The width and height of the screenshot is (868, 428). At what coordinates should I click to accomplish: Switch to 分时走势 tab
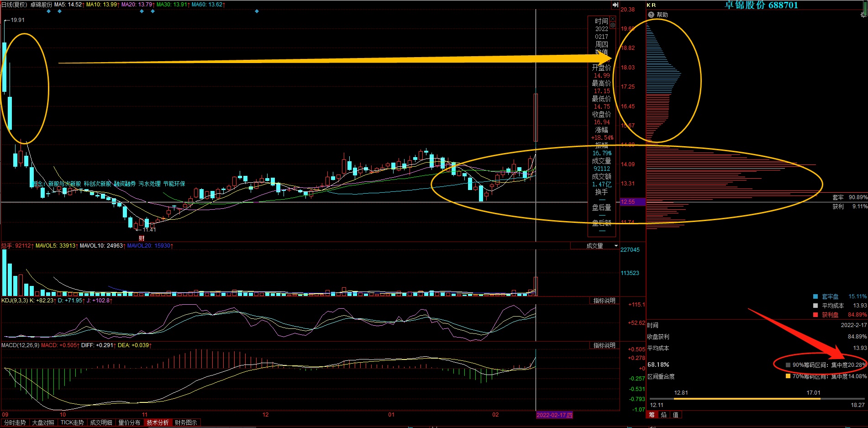pyautogui.click(x=15, y=423)
